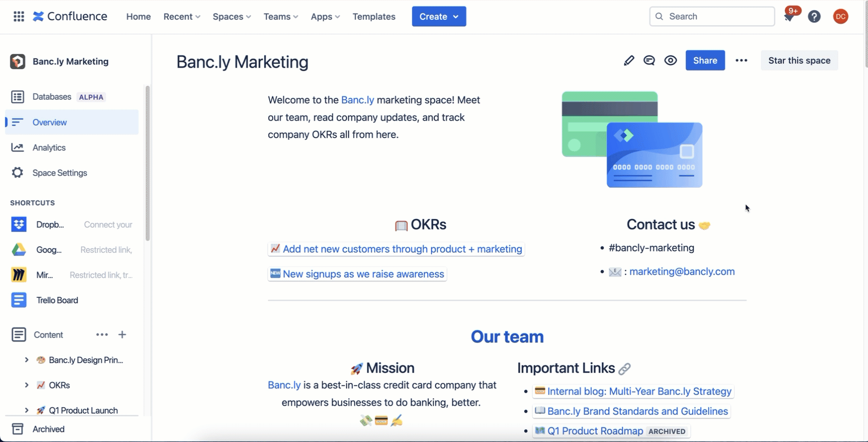Follow the Banc.ly link in Mission text
This screenshot has height=442, width=868.
(x=284, y=385)
